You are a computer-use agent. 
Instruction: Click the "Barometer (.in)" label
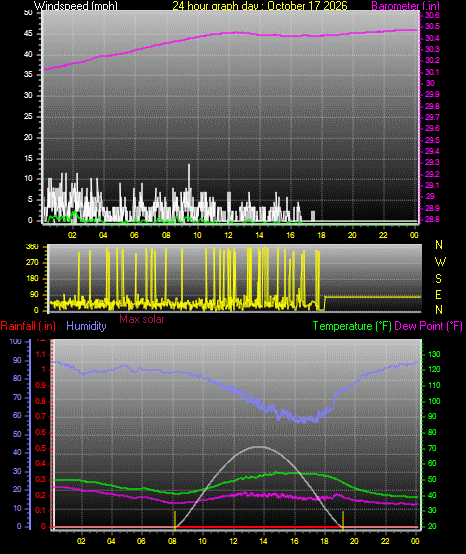406,6
